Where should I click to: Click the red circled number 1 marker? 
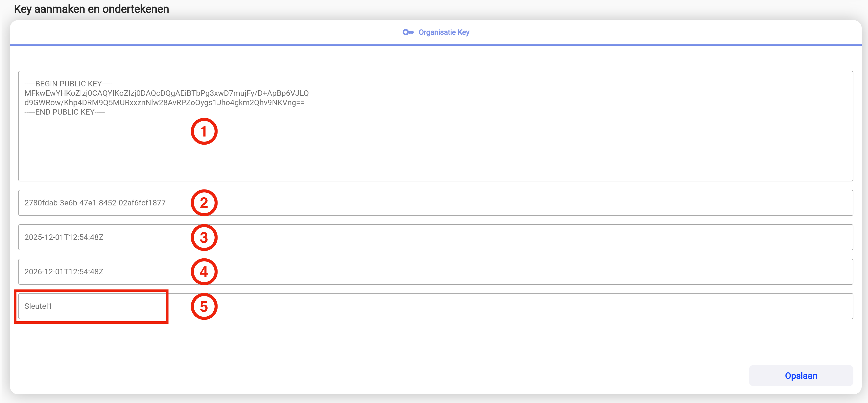click(x=204, y=131)
